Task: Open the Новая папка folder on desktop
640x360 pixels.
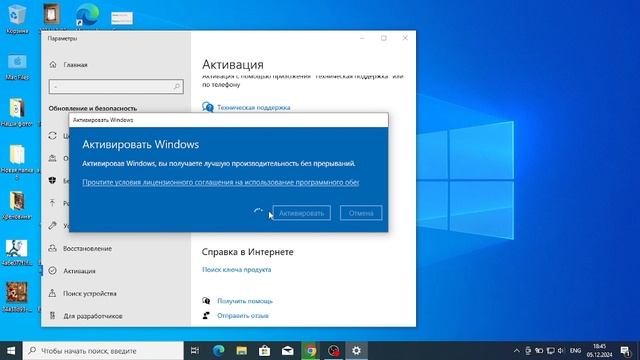Action: (17, 162)
